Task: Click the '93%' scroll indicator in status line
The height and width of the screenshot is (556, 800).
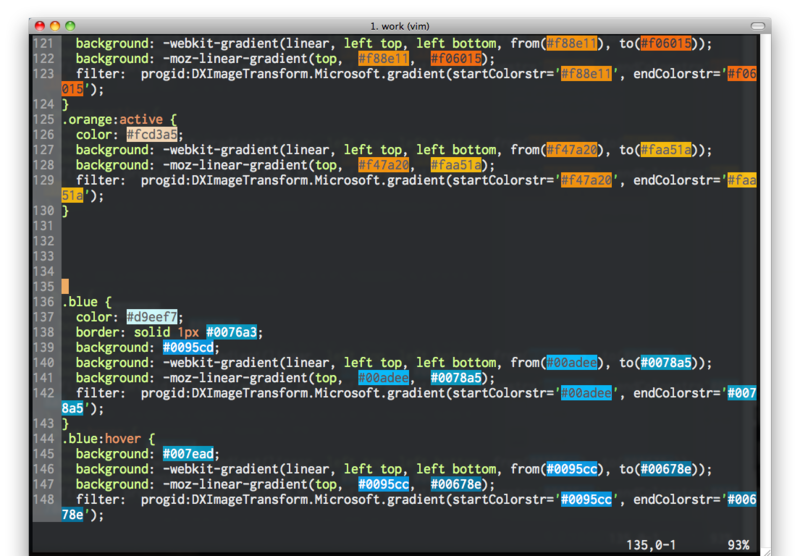Action: [738, 545]
